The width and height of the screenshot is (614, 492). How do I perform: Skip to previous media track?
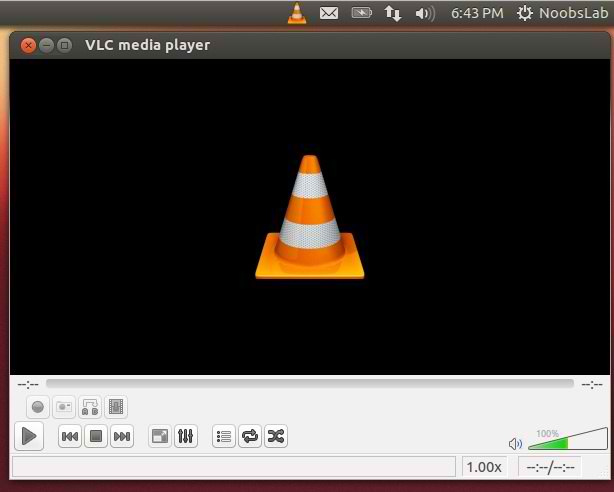[x=70, y=436]
